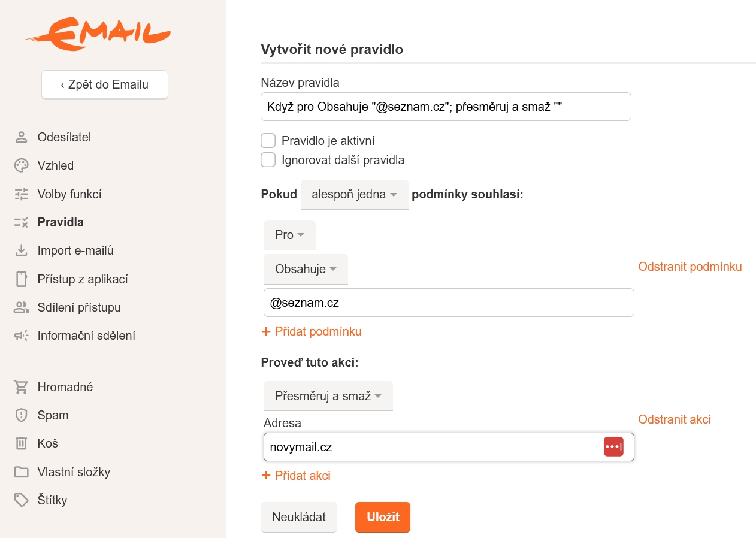Open the Přesměruj a smaž action dropdown

[328, 396]
